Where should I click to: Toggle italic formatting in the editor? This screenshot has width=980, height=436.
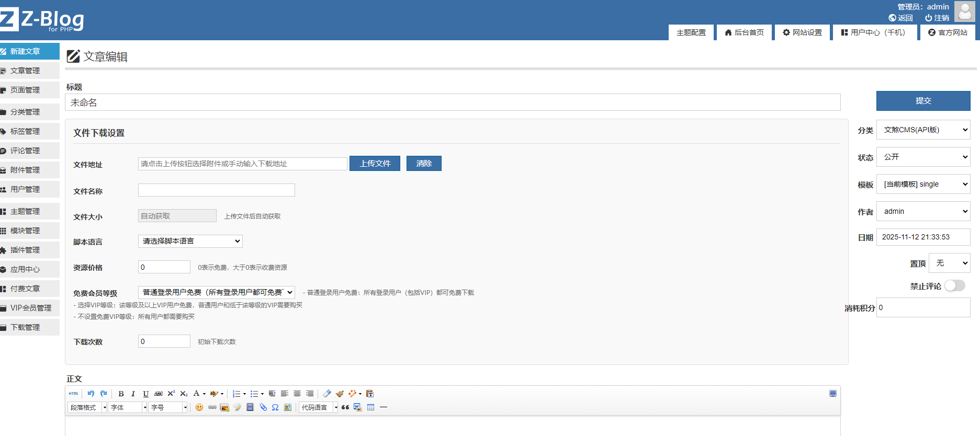133,394
